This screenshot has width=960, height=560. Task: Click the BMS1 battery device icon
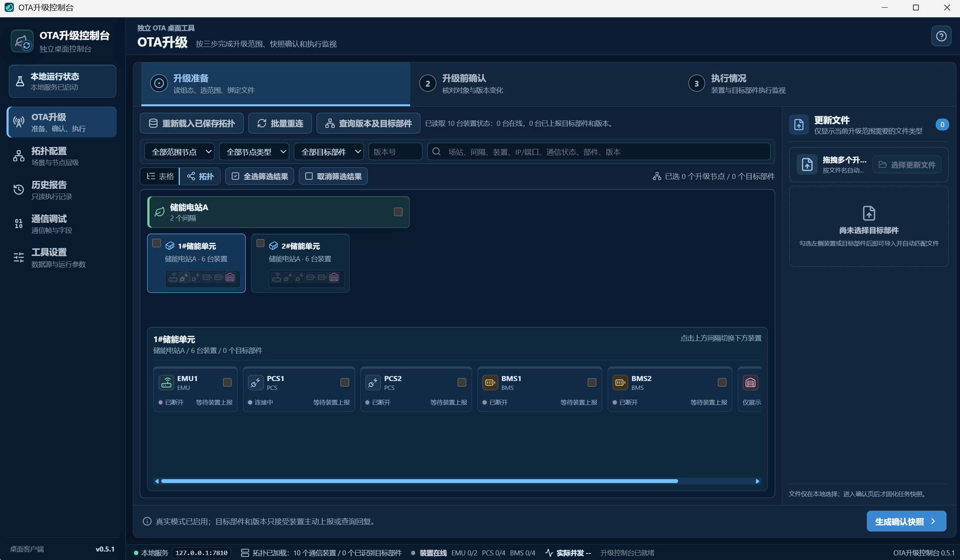pos(490,383)
